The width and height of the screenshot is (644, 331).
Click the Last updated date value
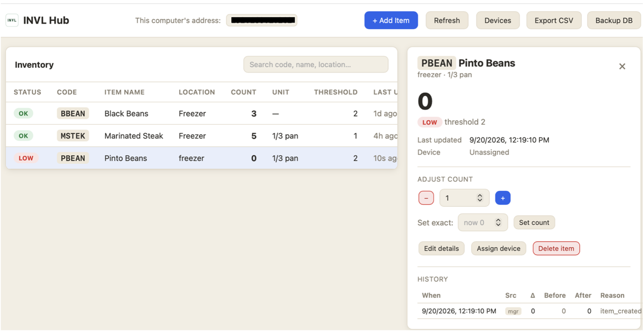click(509, 140)
